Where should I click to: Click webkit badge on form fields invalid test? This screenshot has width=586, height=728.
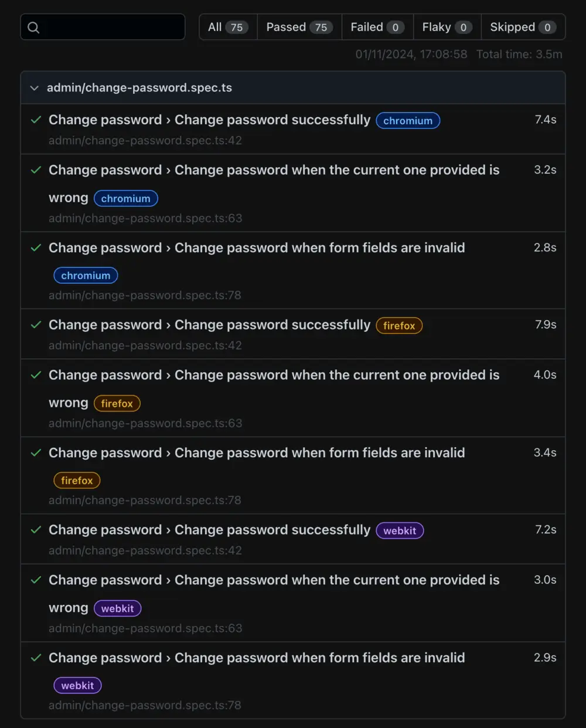[77, 686]
